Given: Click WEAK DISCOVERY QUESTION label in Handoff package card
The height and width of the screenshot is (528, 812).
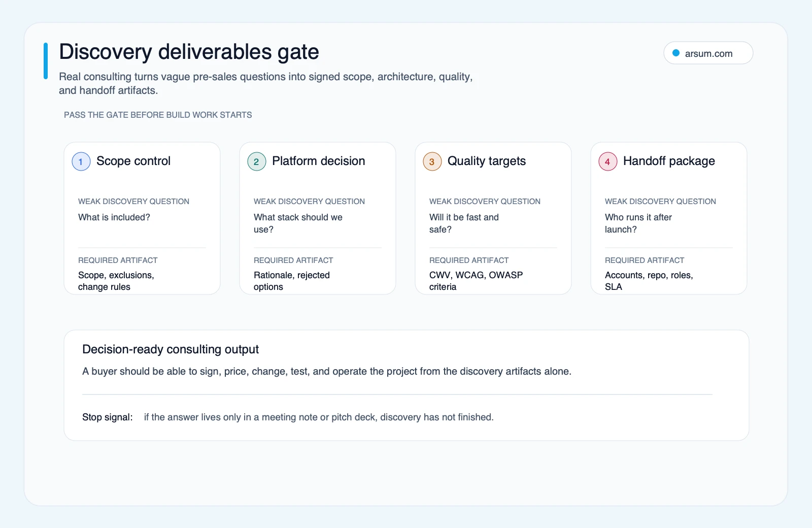Looking at the screenshot, I should pyautogui.click(x=660, y=202).
